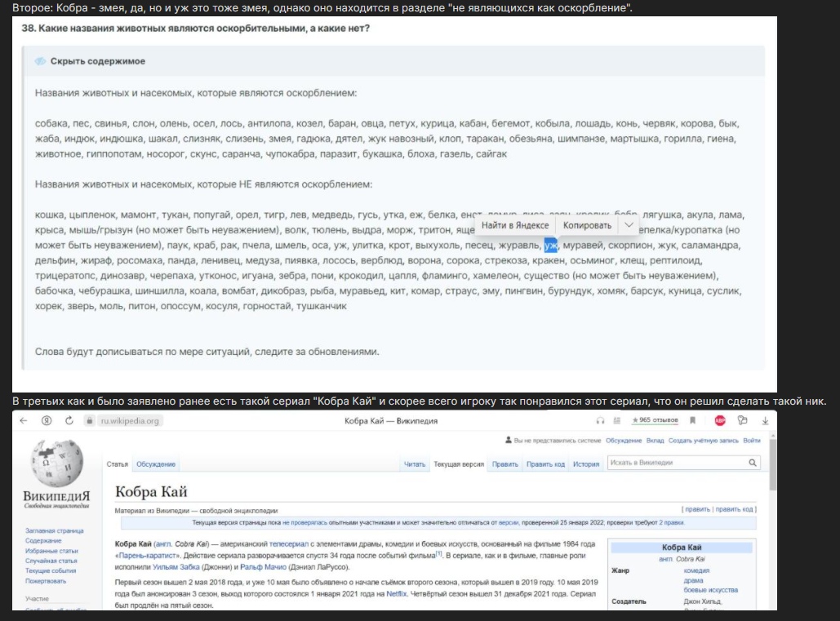This screenshot has height=621, width=840.
Task: Open downloads via the download arrow icon
Action: 765,421
